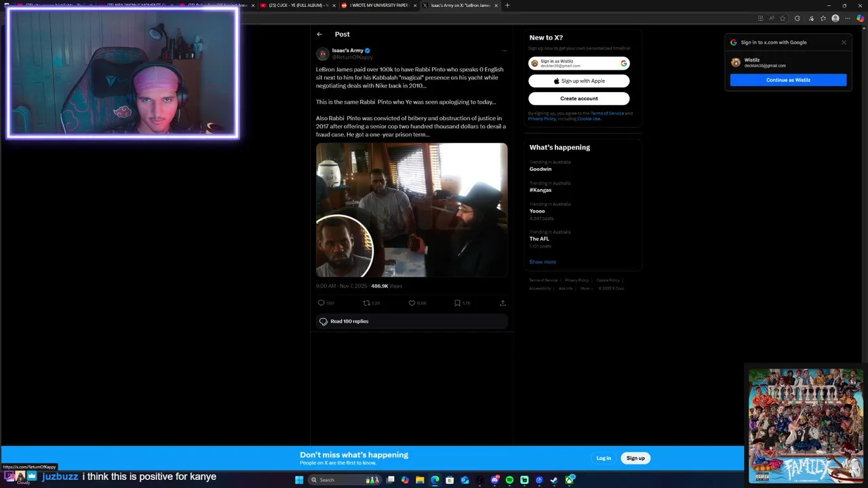Click Read 180 replies
Screen dimensions: 868x488
[x=412, y=321]
